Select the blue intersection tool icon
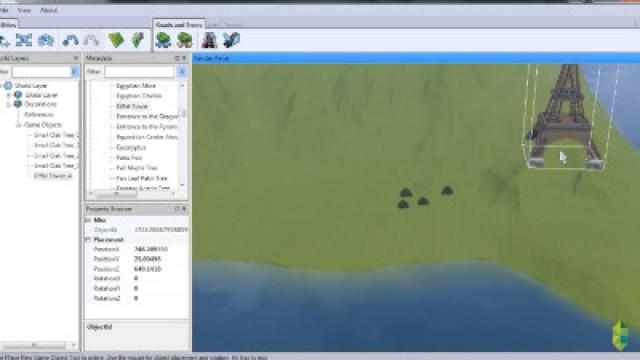This screenshot has width=640, height=360. [x=231, y=40]
